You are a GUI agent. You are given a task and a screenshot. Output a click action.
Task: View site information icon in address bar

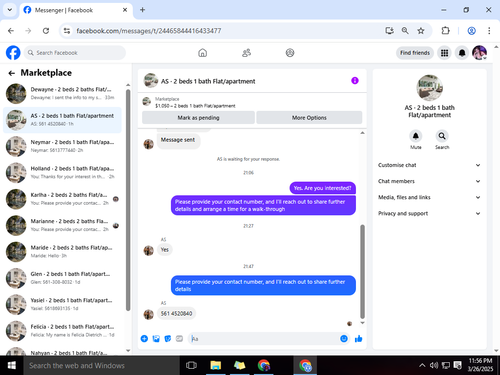click(x=67, y=31)
